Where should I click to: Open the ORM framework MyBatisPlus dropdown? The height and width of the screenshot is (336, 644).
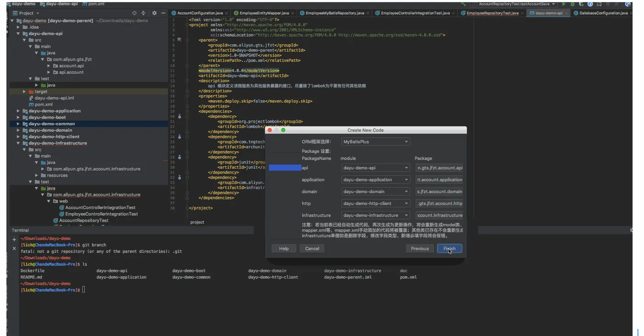coord(376,142)
